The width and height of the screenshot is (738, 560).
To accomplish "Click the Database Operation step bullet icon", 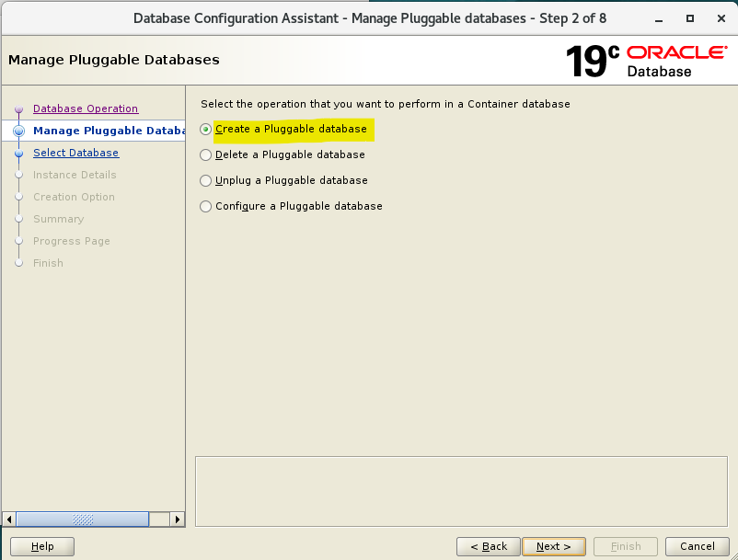I will tap(18, 109).
